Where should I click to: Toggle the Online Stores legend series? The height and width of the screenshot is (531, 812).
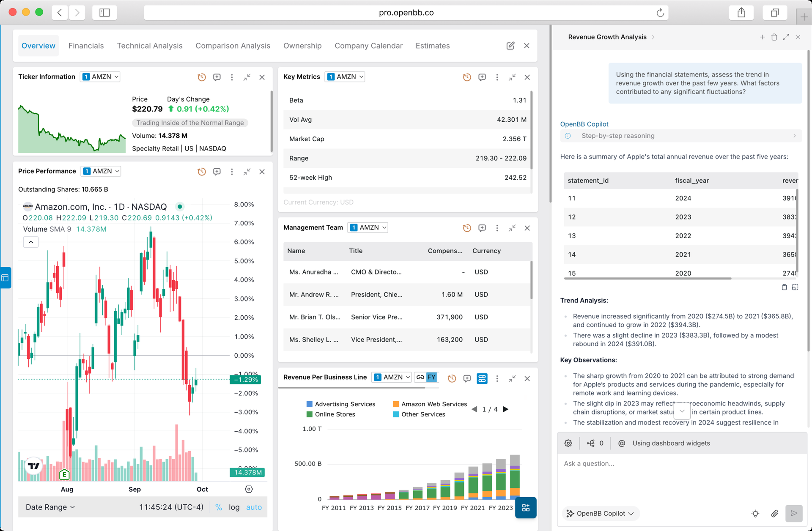click(x=331, y=414)
